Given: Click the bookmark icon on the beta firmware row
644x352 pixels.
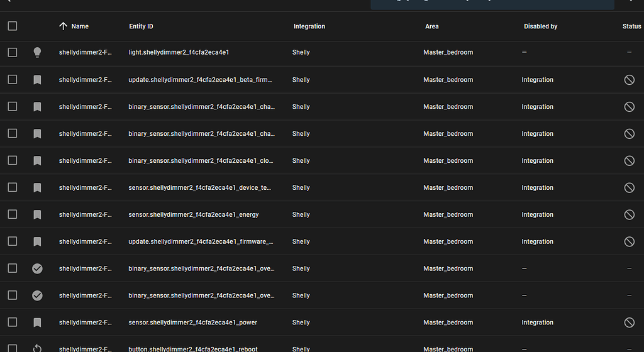Looking at the screenshot, I should tap(37, 80).
